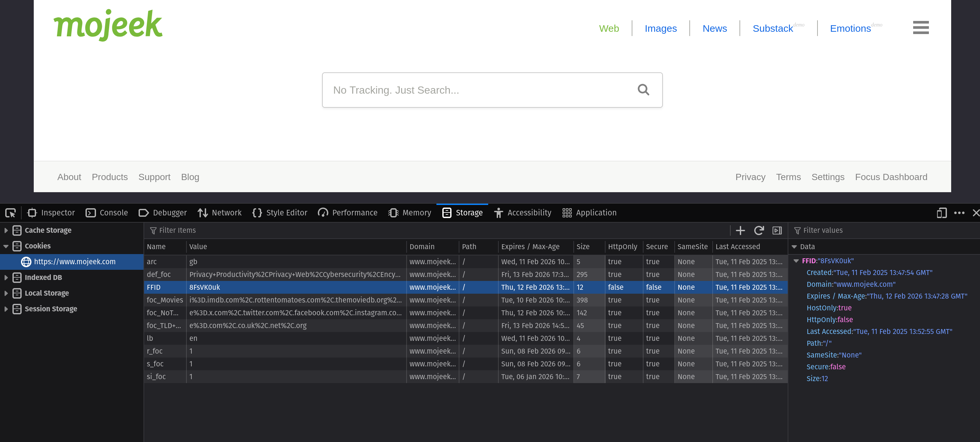The width and height of the screenshot is (980, 442).
Task: Click the Web search link
Action: click(x=609, y=28)
